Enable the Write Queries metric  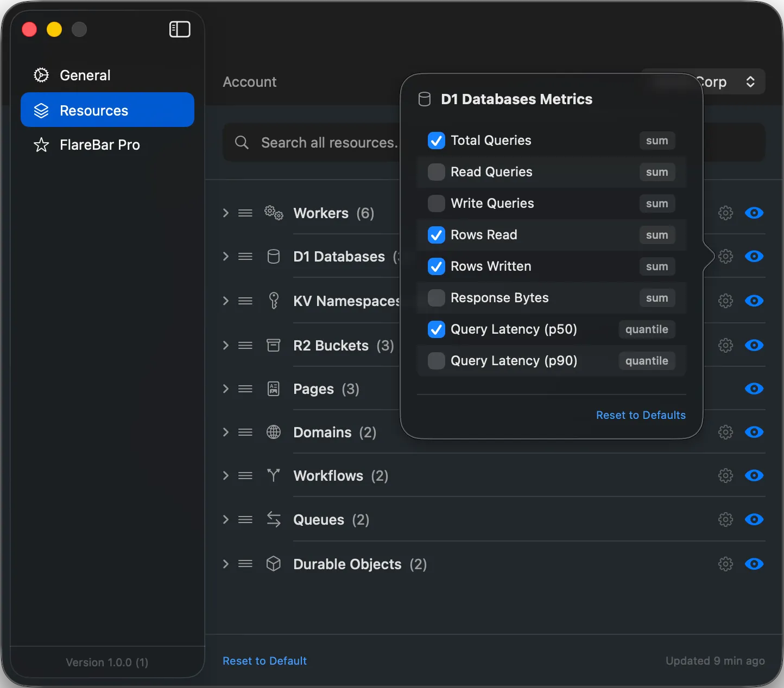pos(437,203)
